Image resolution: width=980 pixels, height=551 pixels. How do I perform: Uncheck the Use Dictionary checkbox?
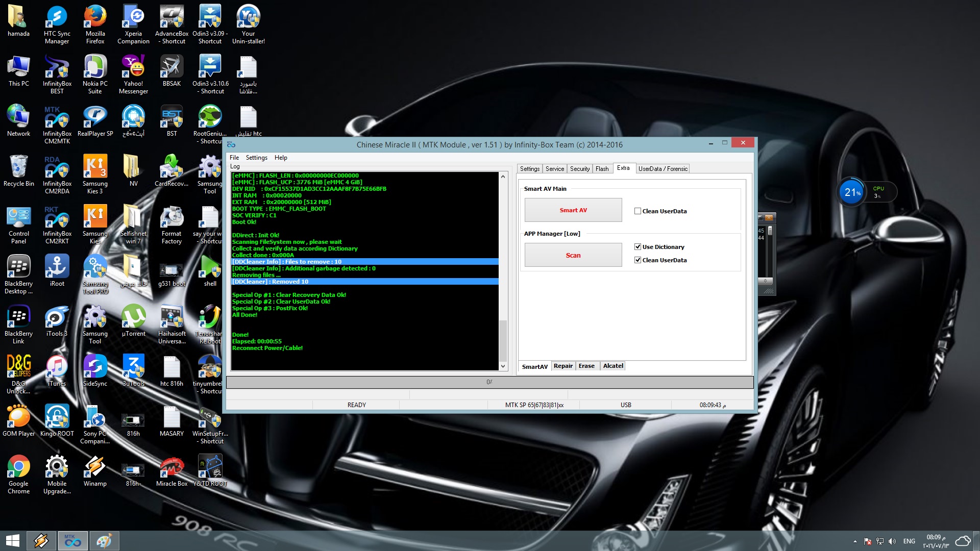[x=638, y=247]
